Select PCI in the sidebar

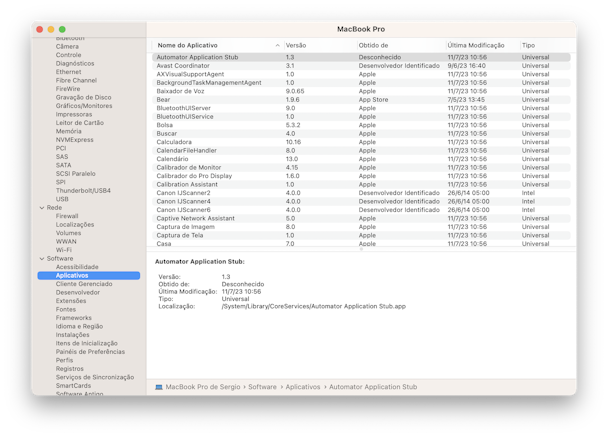[61, 149]
